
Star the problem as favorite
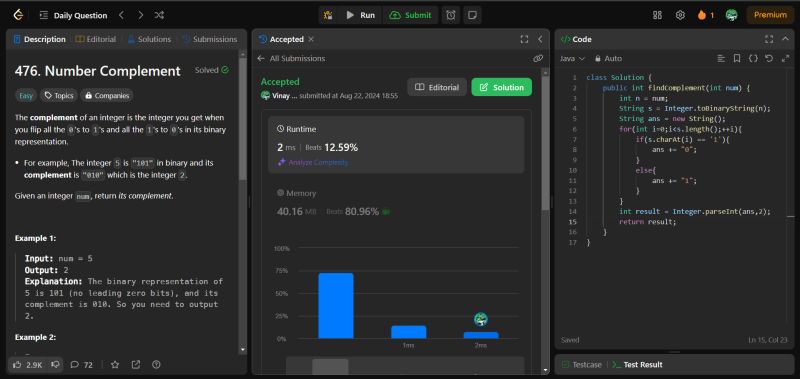115,365
